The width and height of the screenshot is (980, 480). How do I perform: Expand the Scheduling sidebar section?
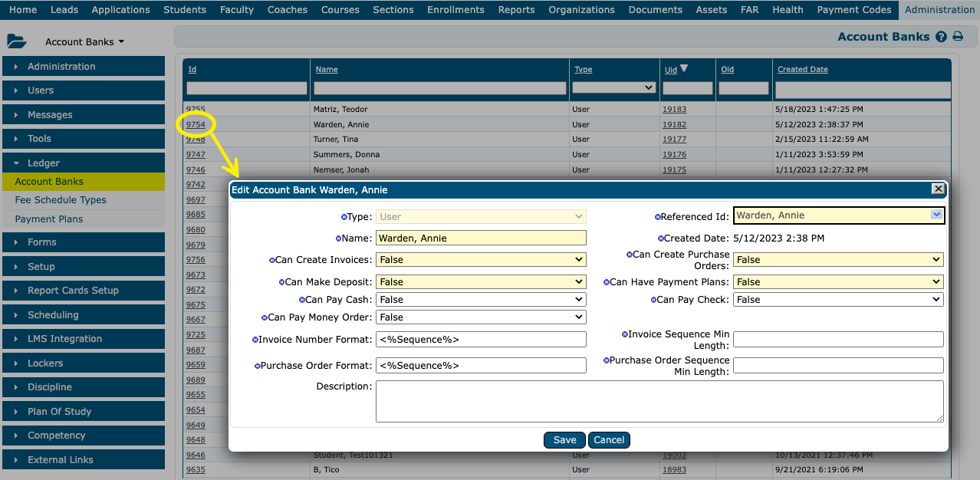pos(83,315)
